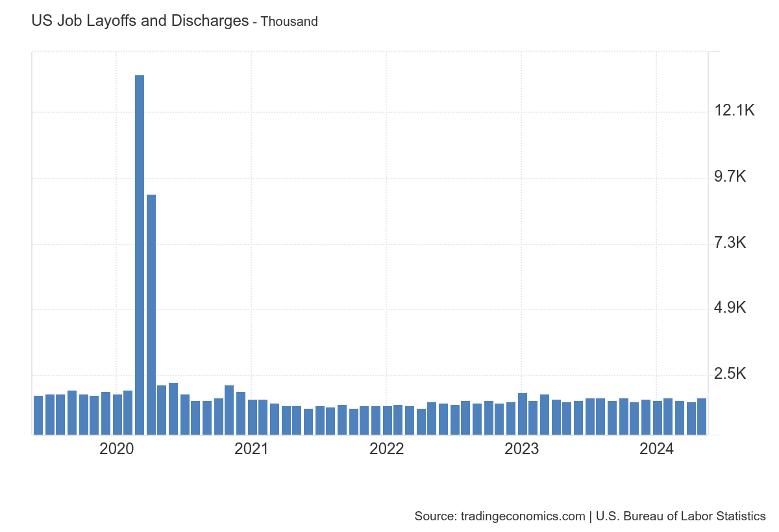Click the 2022 year label
Screen dimensions: 779x532
386,449
